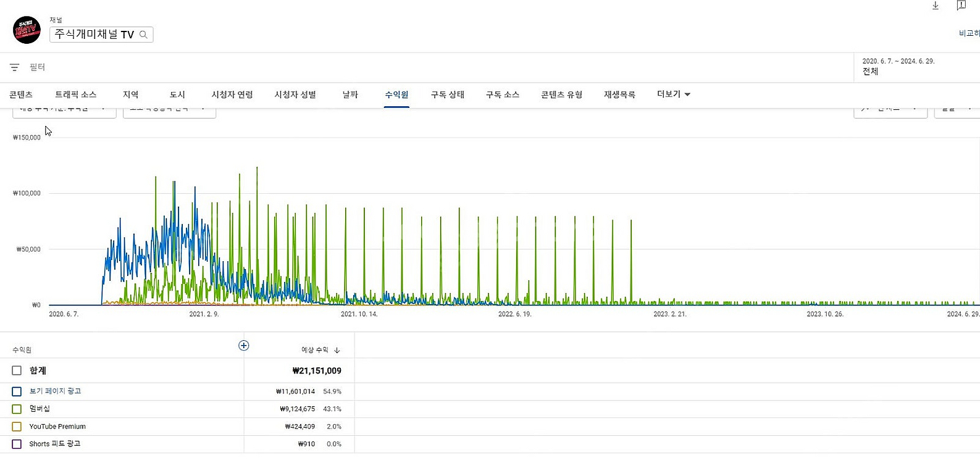Click the 비교하기 link
980x463 pixels.
pos(968,33)
